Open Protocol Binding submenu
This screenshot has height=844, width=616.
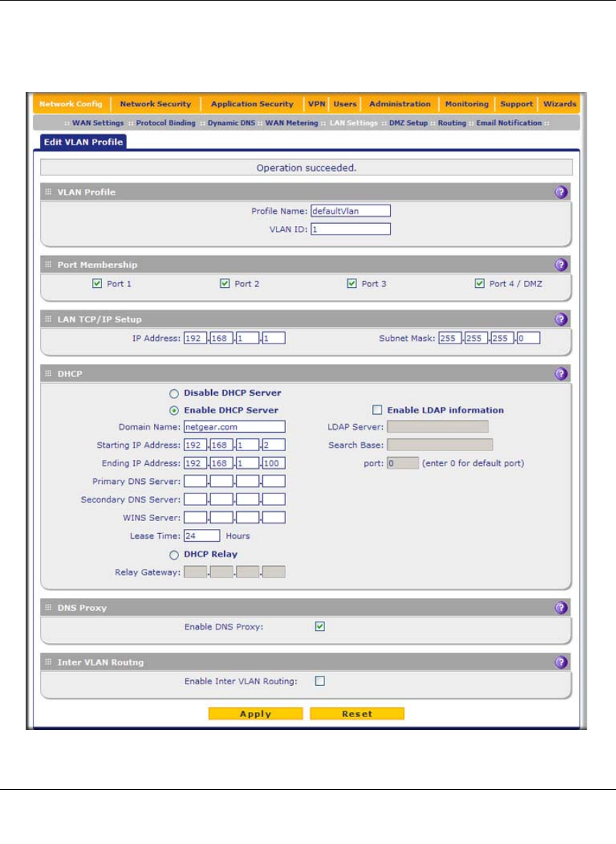pos(166,123)
